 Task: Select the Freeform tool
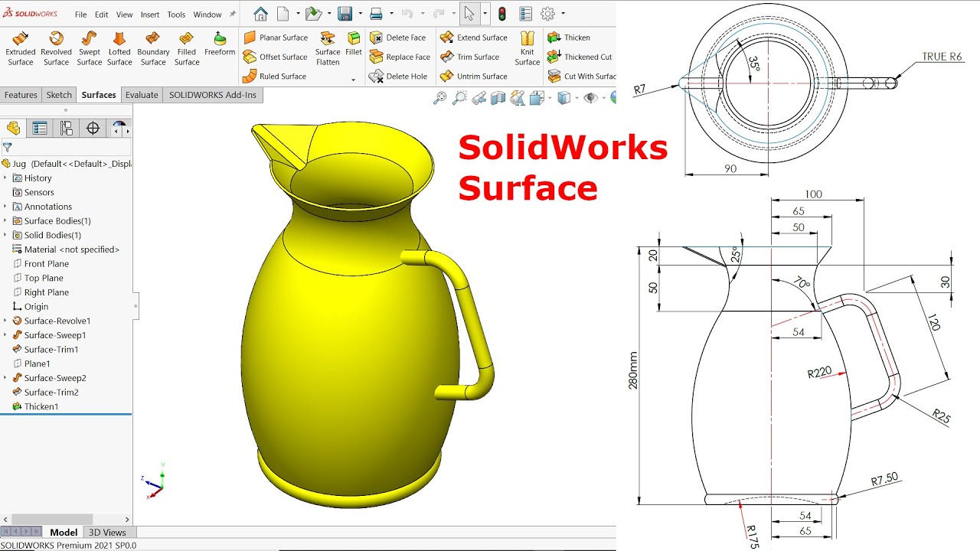220,44
